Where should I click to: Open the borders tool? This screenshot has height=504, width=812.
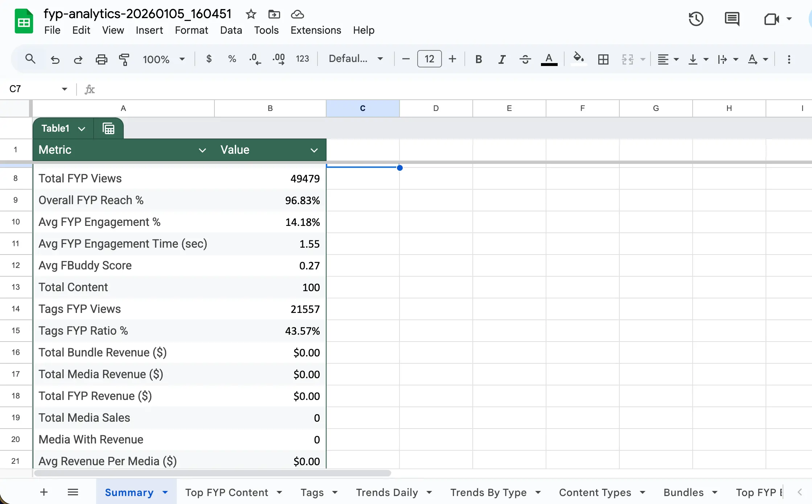[603, 59]
